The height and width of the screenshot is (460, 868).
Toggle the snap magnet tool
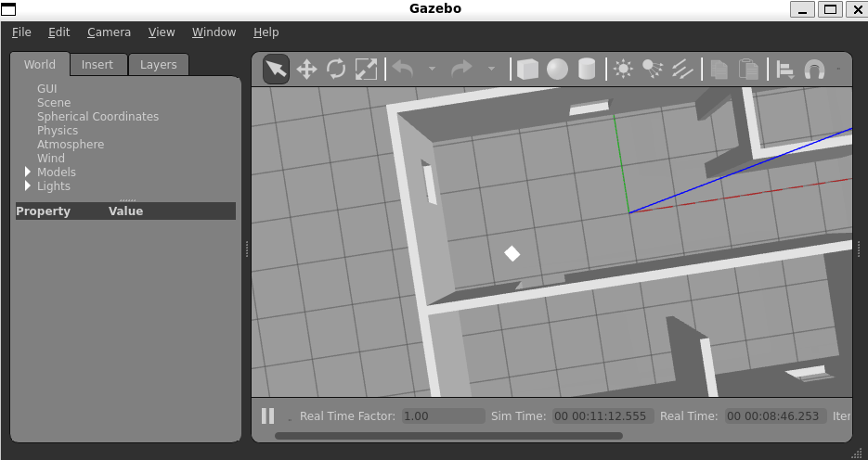pos(814,70)
